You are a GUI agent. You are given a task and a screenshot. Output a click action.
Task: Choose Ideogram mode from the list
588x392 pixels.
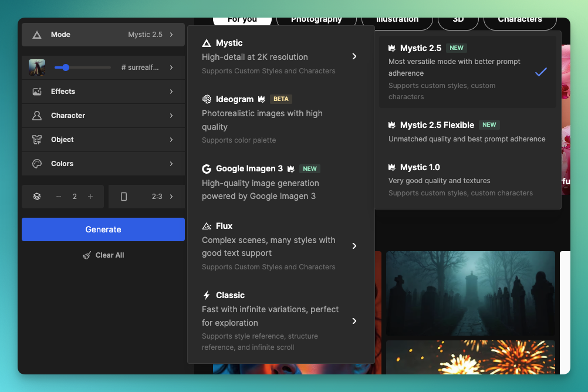281,119
